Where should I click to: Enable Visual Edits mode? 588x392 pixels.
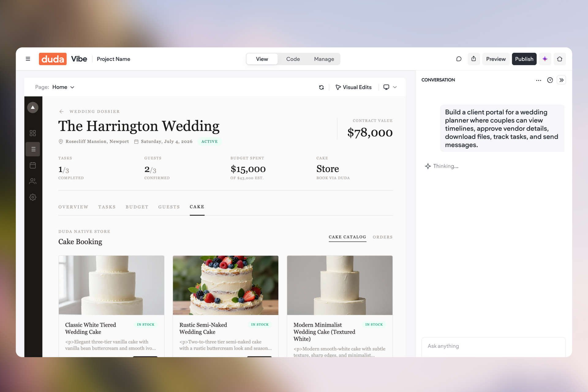[353, 87]
